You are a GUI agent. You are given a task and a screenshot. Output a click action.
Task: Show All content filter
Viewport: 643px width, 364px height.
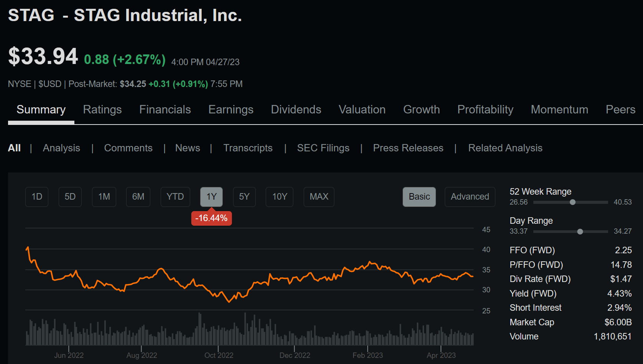pos(14,148)
